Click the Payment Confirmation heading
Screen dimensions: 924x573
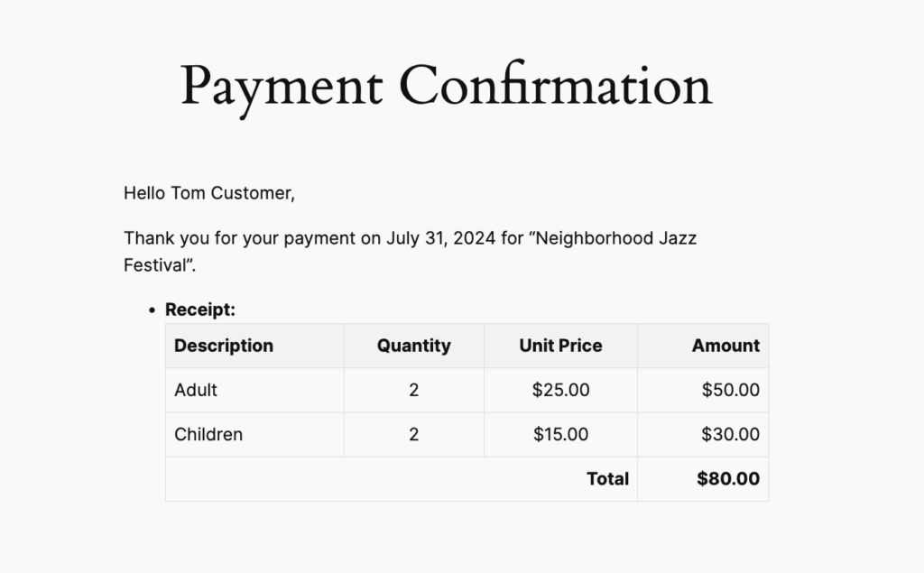point(446,87)
